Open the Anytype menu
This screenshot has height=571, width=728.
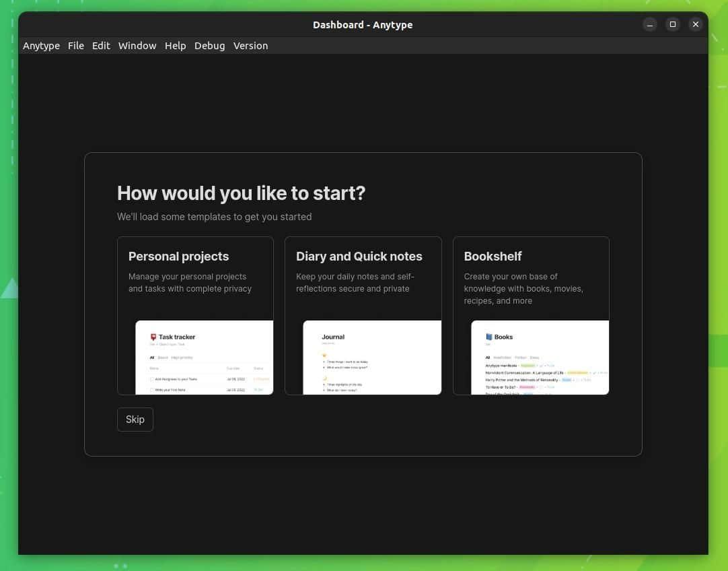coord(41,46)
